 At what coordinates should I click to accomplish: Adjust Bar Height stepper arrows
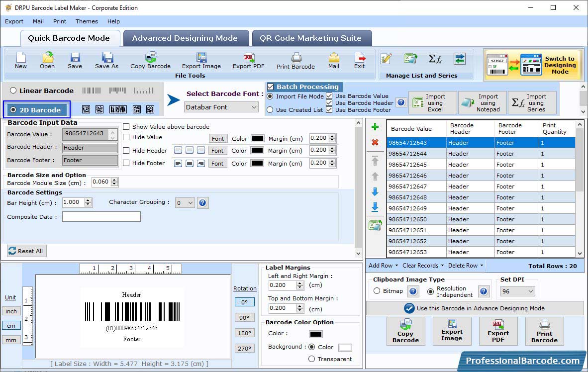click(x=88, y=203)
